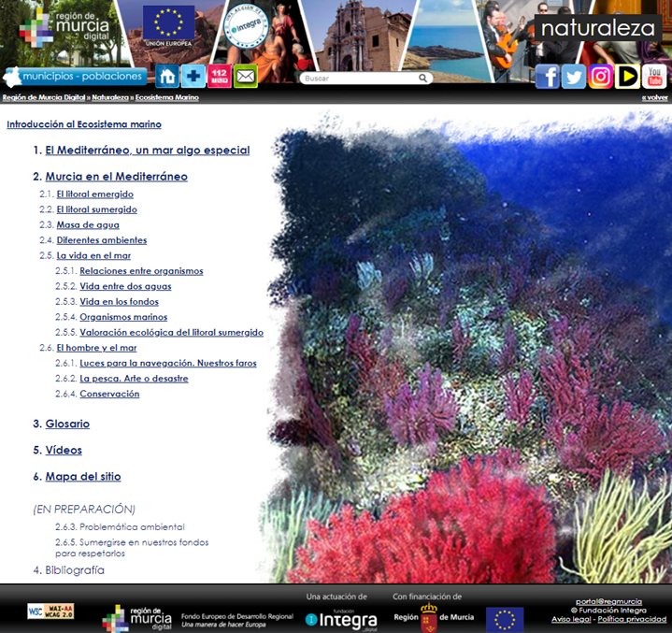Open Valoración ecológica del litoral sumergido
Viewport: 672px width, 633px height.
point(171,332)
